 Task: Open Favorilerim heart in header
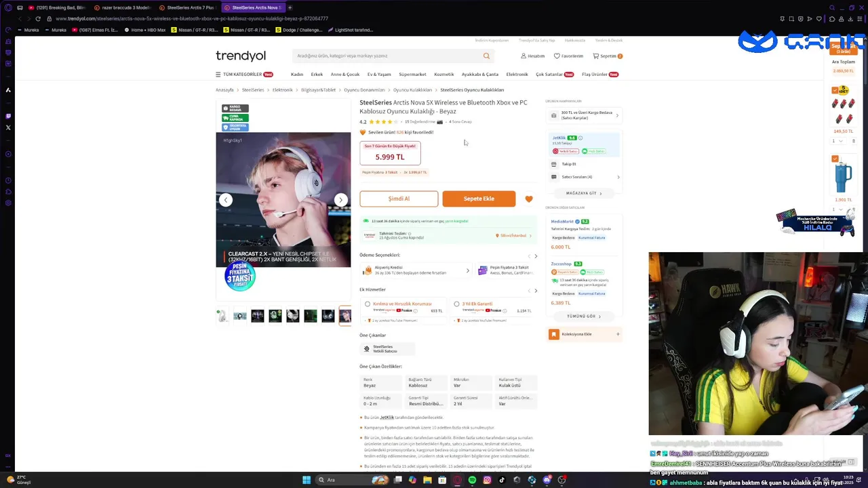pos(557,56)
